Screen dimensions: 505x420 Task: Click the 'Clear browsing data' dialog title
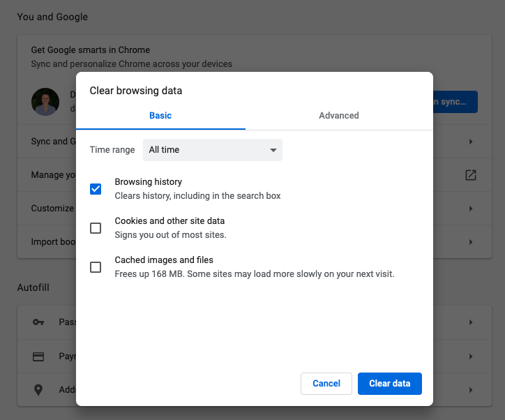136,91
